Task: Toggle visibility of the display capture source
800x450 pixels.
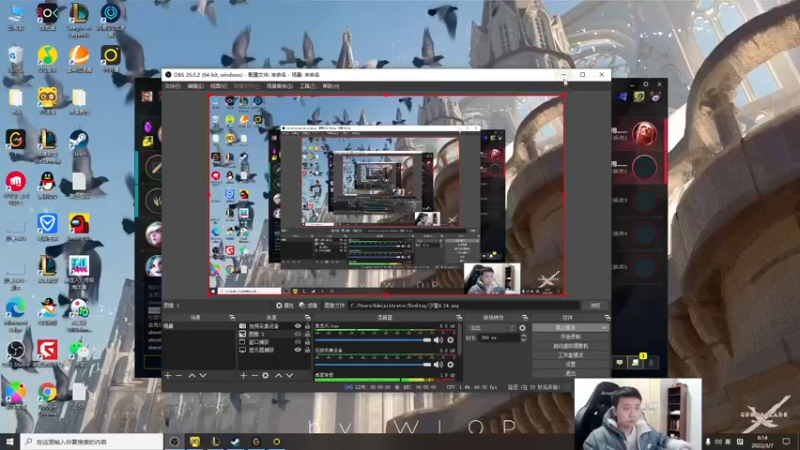Action: [x=298, y=350]
